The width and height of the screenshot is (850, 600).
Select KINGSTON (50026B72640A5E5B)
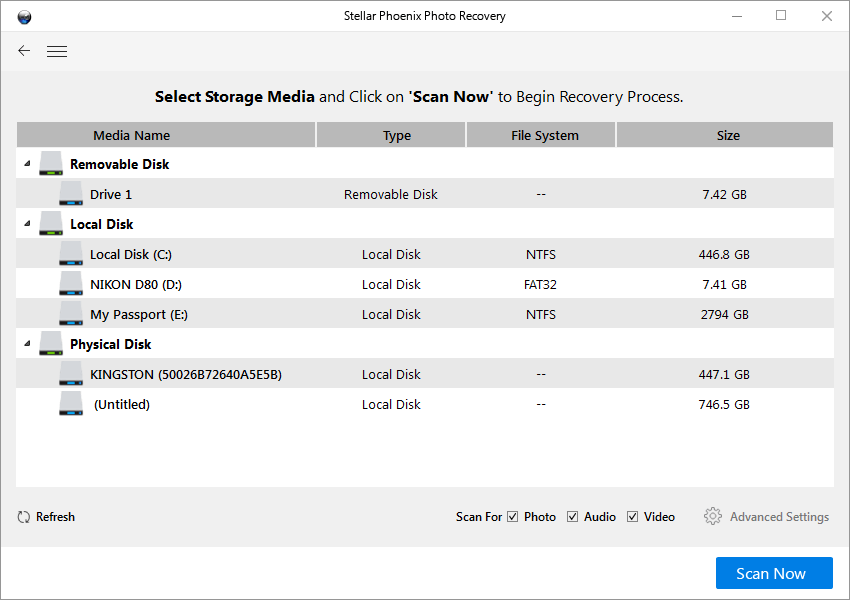pos(425,374)
